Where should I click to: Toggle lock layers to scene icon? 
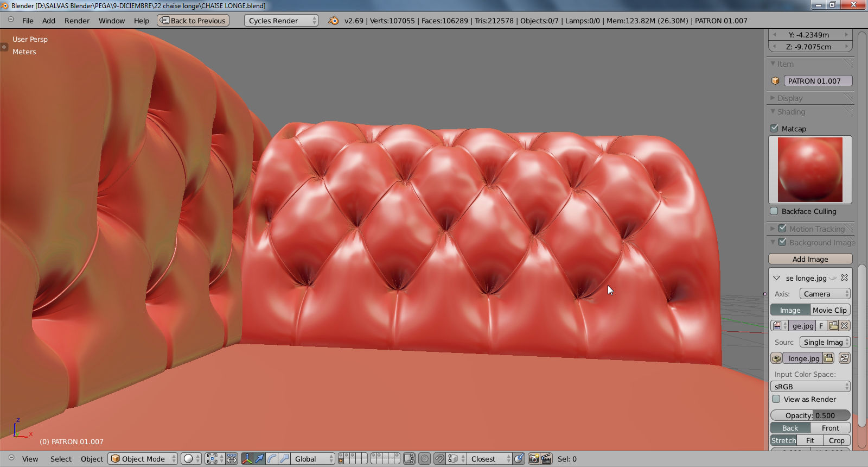coord(410,459)
